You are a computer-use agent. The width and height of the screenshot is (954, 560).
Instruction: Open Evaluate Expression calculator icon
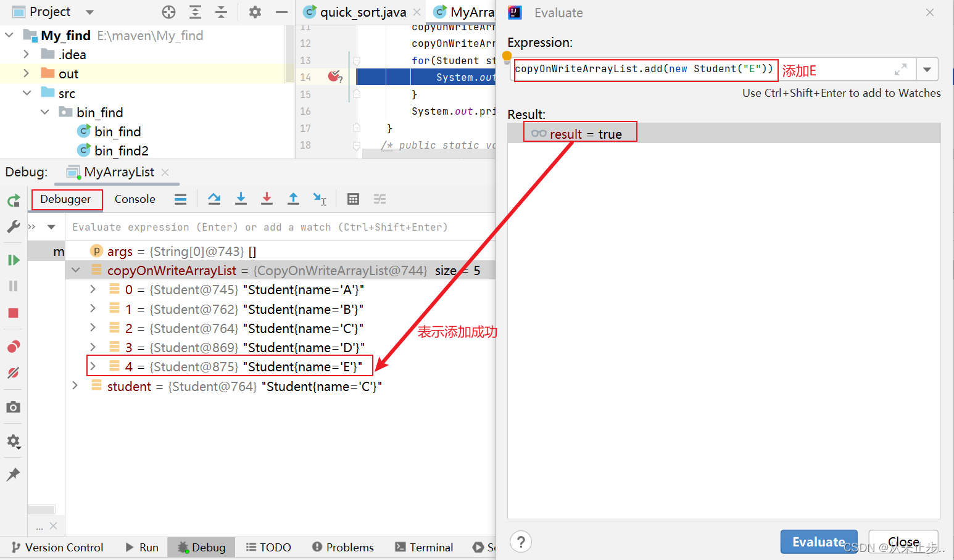tap(353, 199)
